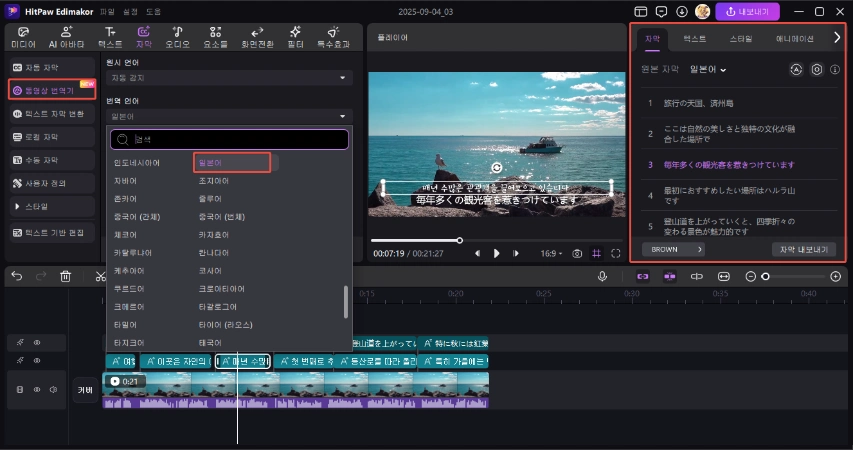Open the 16:9 aspect ratio dropdown
Viewport: 853px width, 450px height.
pyautogui.click(x=552, y=253)
